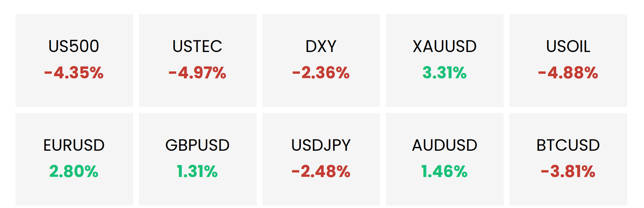Screen dimensions: 644x208
Task: Select the USTEC index card
Action: coord(197,60)
